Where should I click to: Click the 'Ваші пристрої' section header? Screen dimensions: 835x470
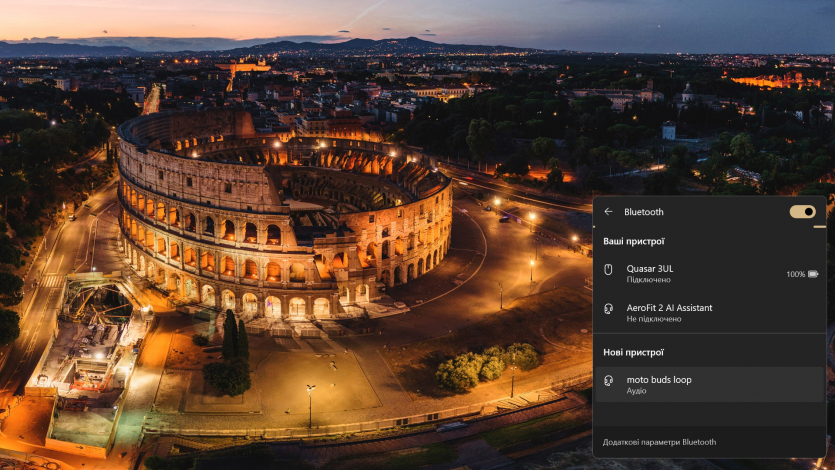(x=633, y=241)
